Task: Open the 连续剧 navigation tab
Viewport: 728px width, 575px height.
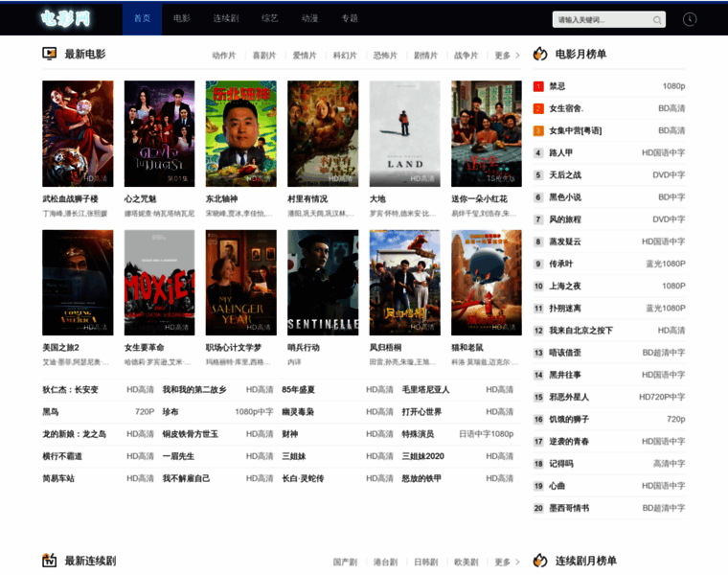Action: click(226, 18)
